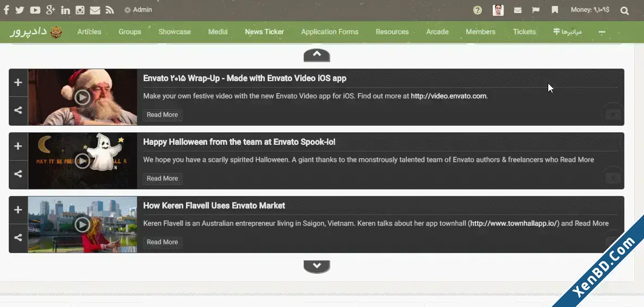
Task: Open the Resources navigation tab
Action: pyautogui.click(x=392, y=32)
